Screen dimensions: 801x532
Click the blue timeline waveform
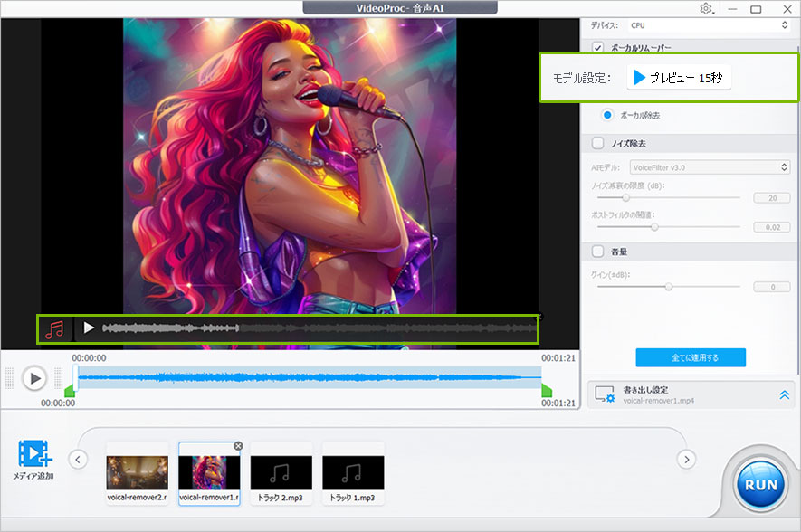pyautogui.click(x=309, y=378)
